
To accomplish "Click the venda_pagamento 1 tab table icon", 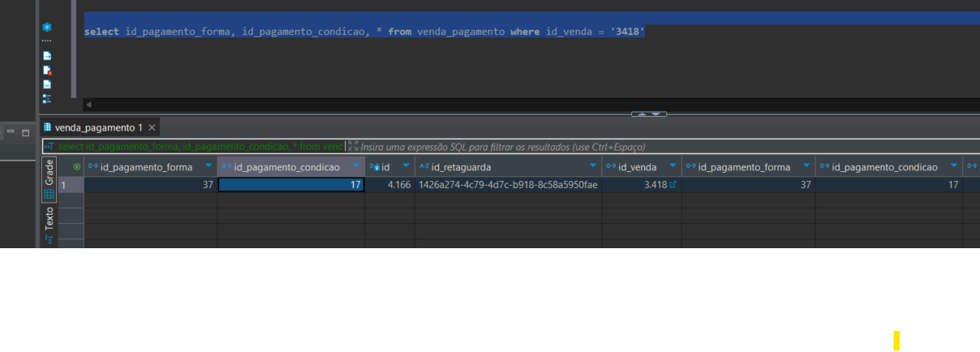I will coord(48,127).
